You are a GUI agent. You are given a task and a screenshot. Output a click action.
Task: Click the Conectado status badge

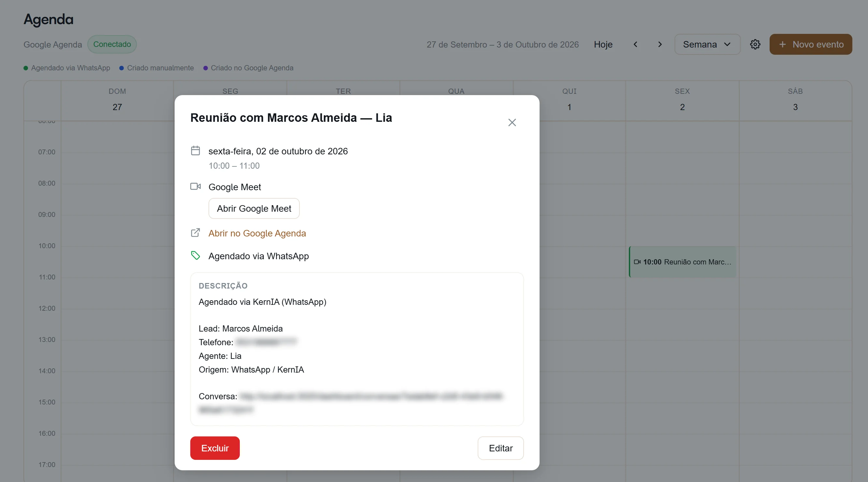click(x=112, y=44)
